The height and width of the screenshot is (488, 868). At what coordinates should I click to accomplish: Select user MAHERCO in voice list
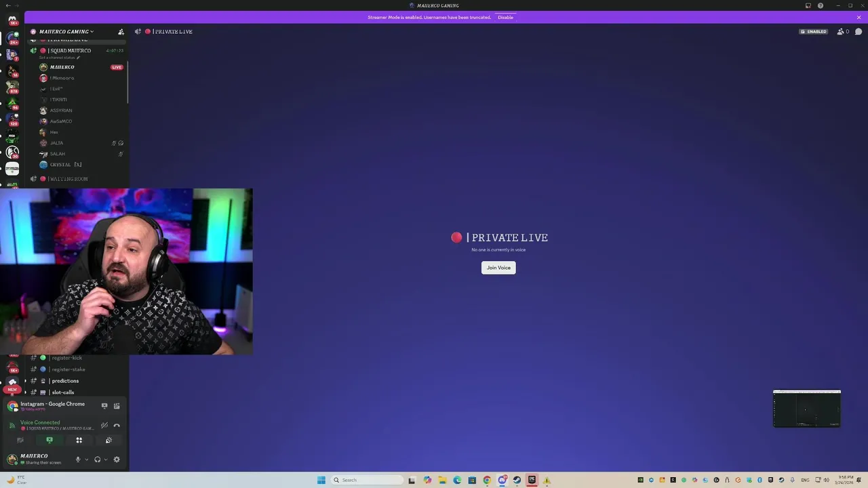click(x=81, y=67)
